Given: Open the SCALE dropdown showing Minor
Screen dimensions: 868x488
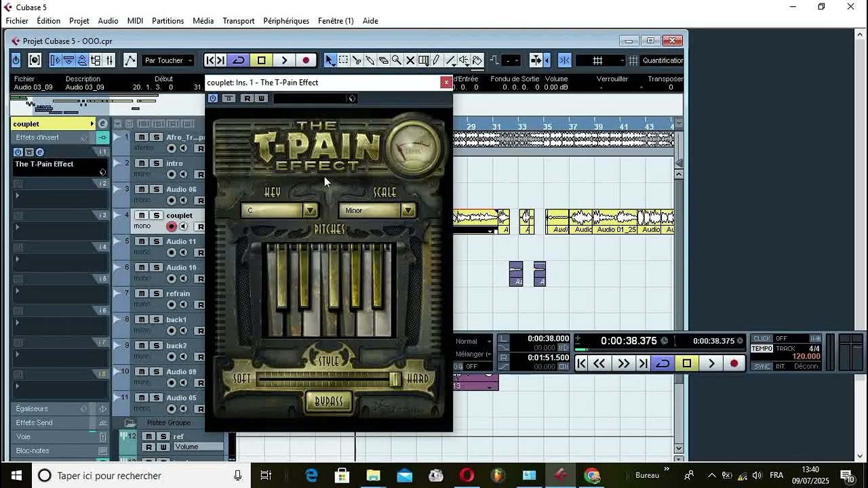Looking at the screenshot, I should click(377, 210).
